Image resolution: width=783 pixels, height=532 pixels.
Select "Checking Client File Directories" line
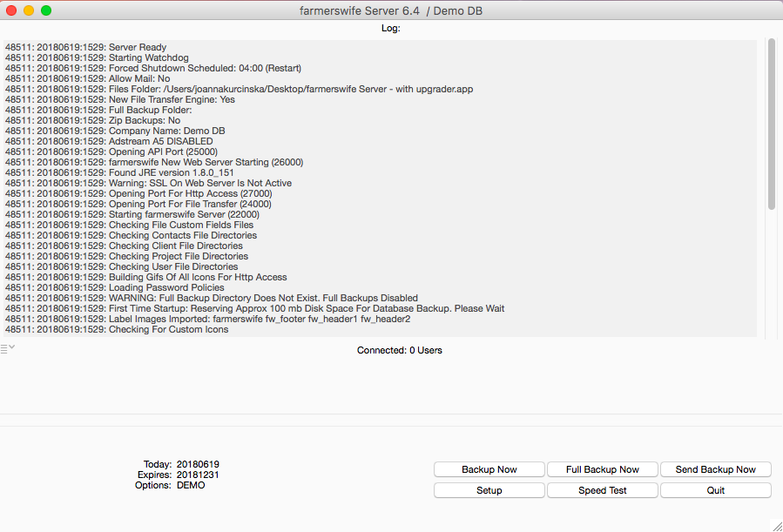pos(124,246)
